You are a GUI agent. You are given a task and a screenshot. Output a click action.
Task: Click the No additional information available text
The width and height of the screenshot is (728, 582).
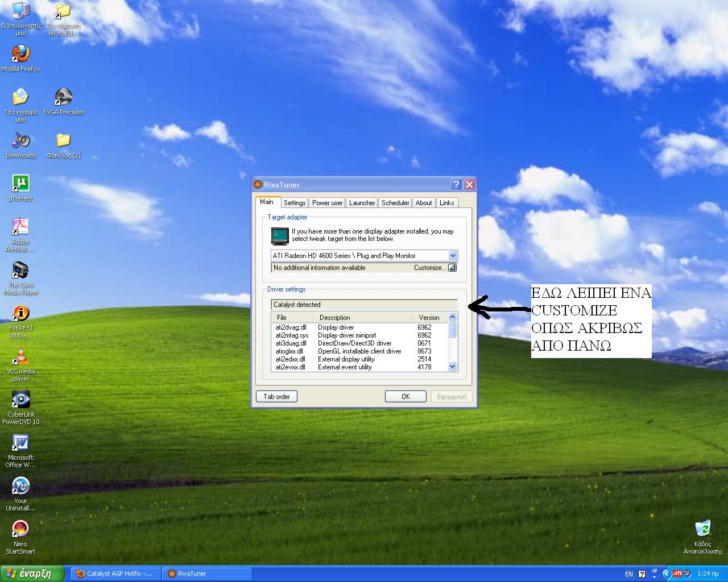click(x=320, y=268)
